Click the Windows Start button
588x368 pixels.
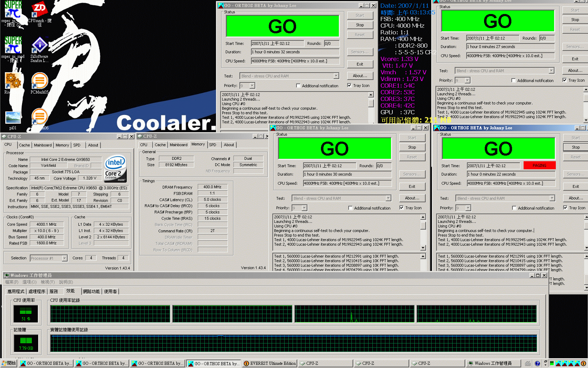pos(9,363)
